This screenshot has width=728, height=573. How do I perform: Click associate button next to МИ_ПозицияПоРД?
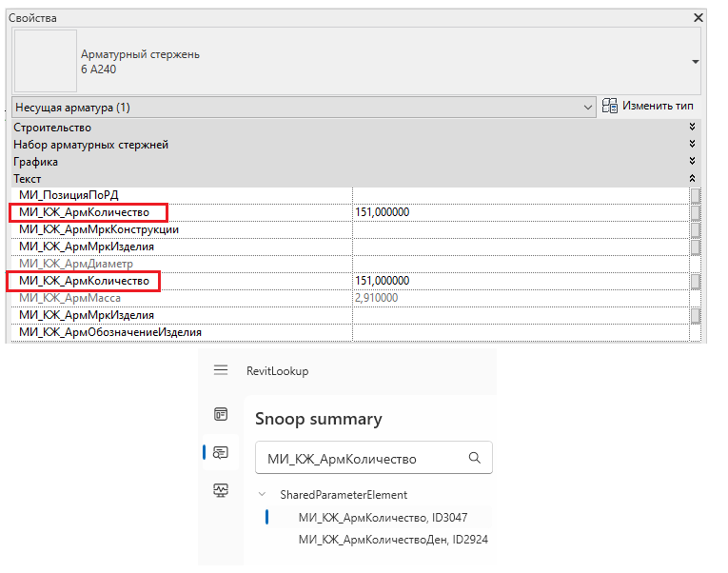695,195
